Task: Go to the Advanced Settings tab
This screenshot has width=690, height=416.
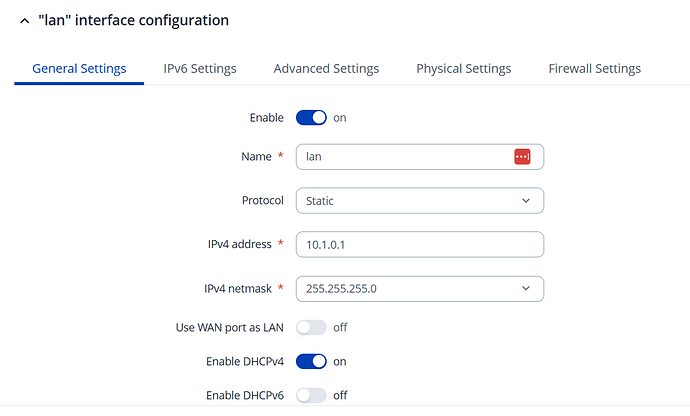Action: point(326,69)
